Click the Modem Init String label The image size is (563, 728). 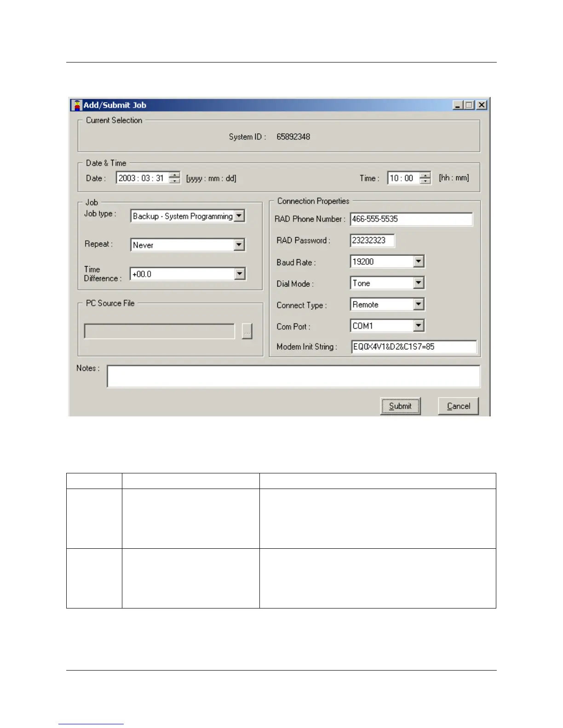tap(307, 347)
